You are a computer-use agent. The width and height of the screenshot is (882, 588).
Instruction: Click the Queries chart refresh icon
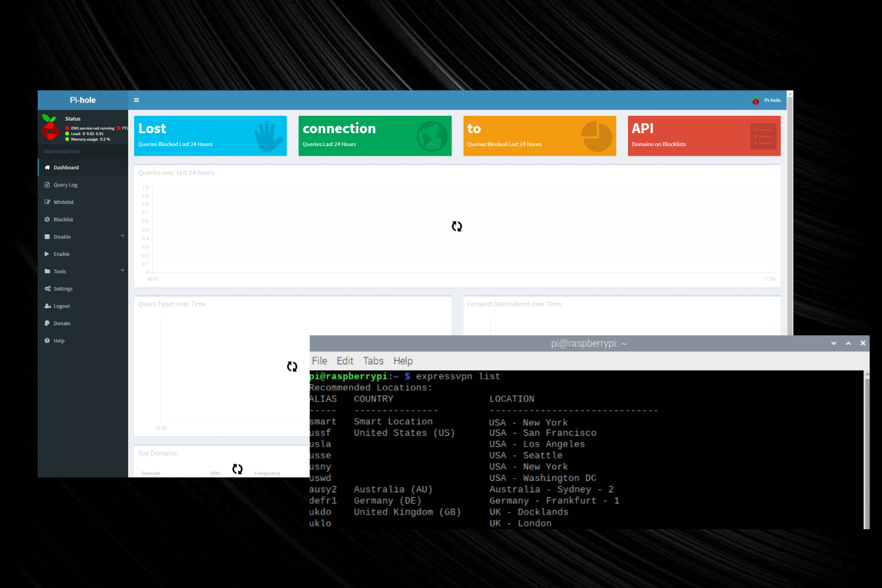pos(457,226)
